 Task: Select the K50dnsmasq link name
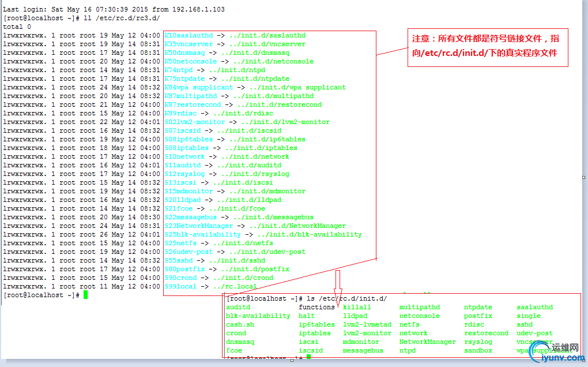click(184, 53)
